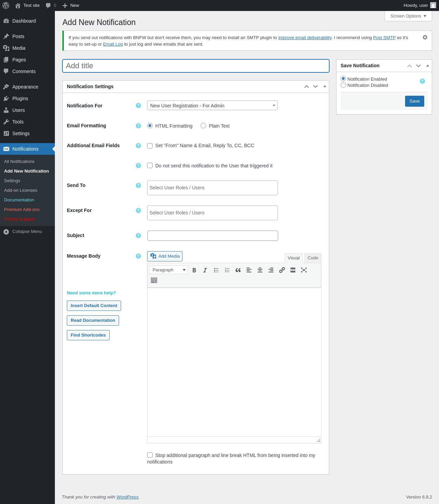Click Read Documentation button
This screenshot has width=439, height=504.
coord(93,320)
